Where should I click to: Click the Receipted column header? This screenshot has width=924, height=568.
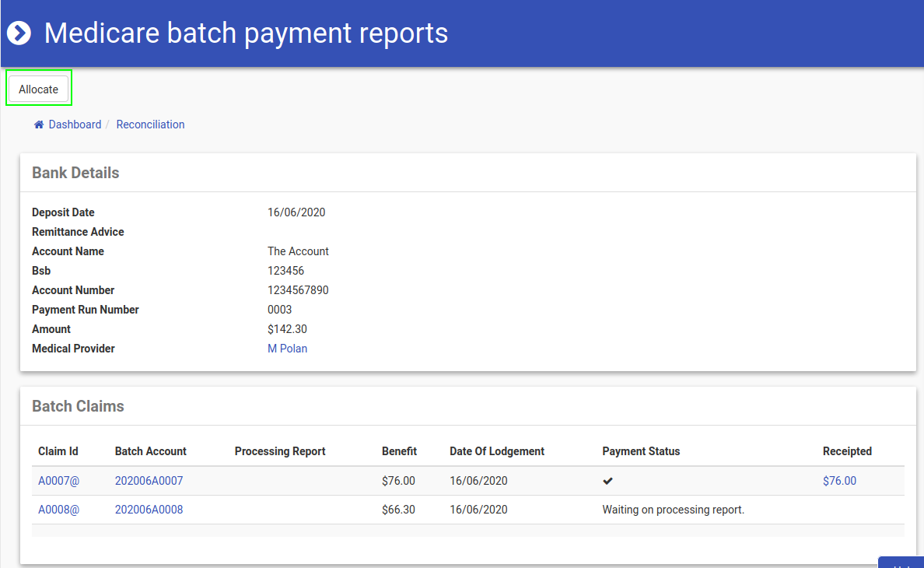click(x=847, y=451)
